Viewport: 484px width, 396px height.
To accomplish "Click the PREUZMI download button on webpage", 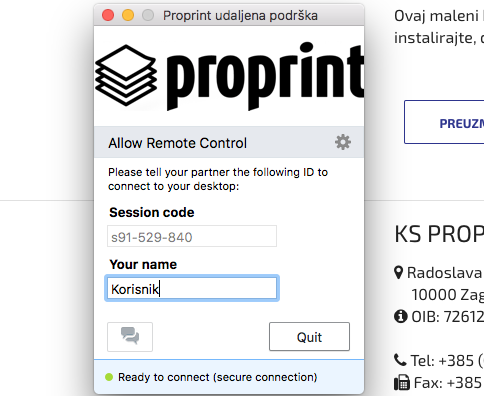I will pos(444,122).
